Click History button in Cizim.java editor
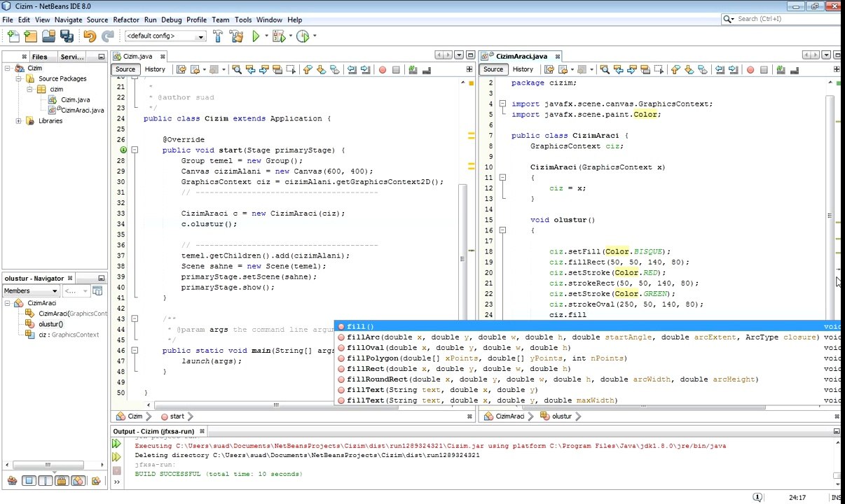Screen dimensions: 845x504 click(x=155, y=69)
